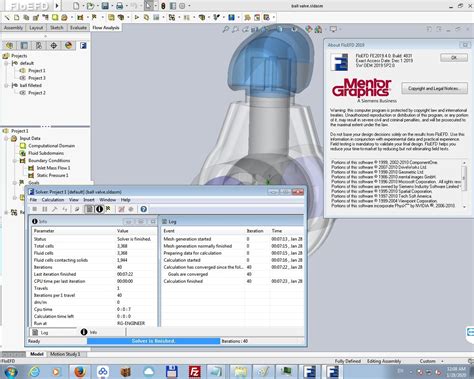The height and width of the screenshot is (379, 474).
Task: Click the Stop icon in Solver toolbar
Action: tap(34, 209)
